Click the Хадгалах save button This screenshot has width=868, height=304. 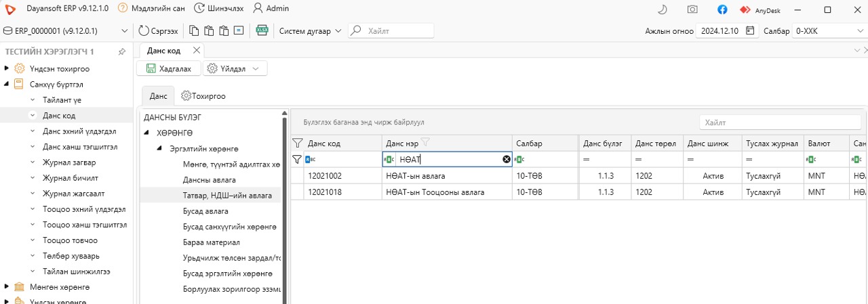[x=169, y=68]
